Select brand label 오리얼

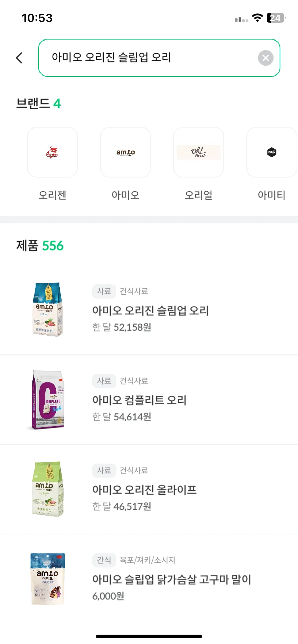(199, 195)
